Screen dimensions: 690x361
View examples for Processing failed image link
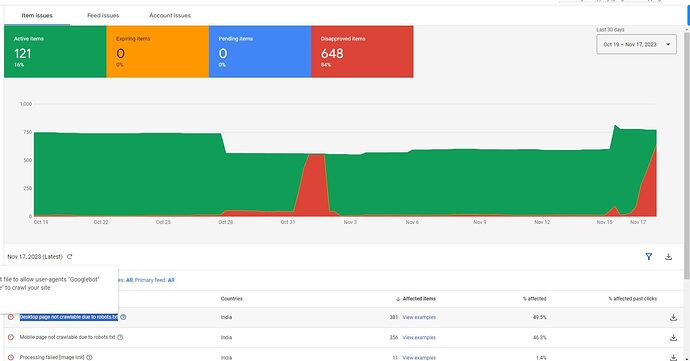tap(419, 357)
